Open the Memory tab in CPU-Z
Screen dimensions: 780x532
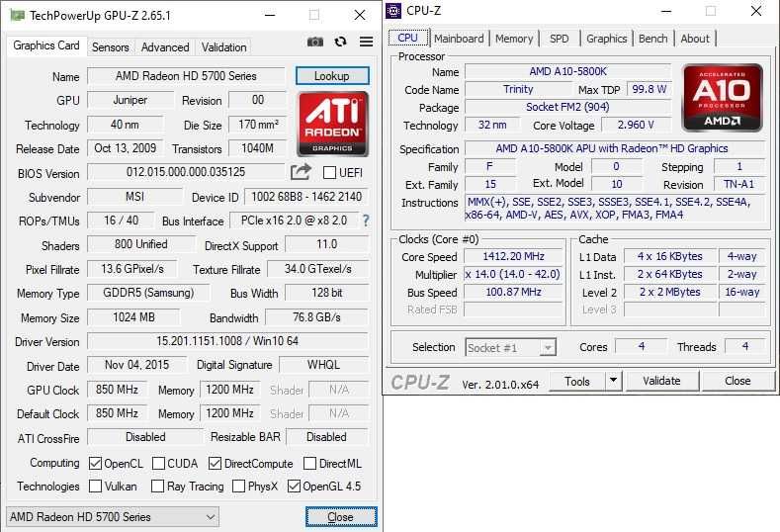[514, 39]
